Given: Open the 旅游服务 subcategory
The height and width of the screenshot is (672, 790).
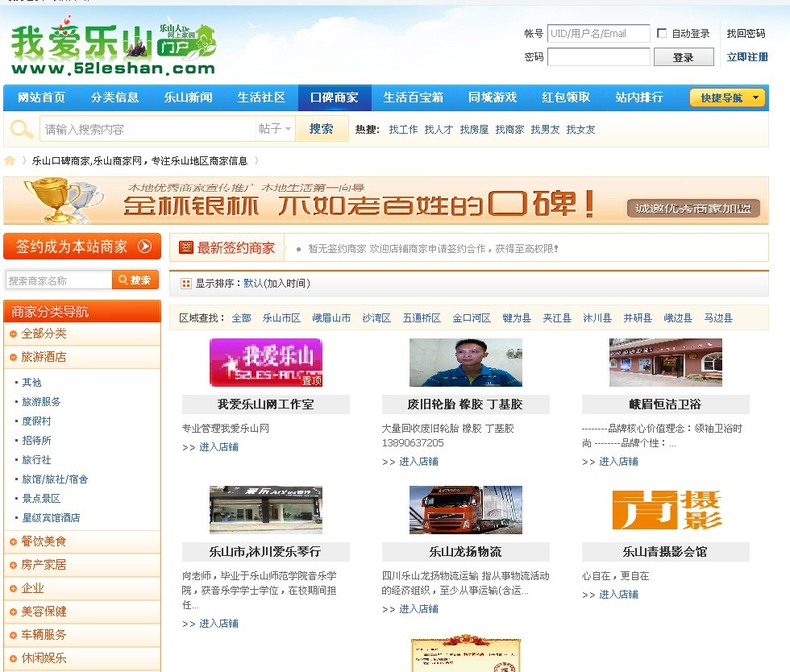Looking at the screenshot, I should 41,401.
